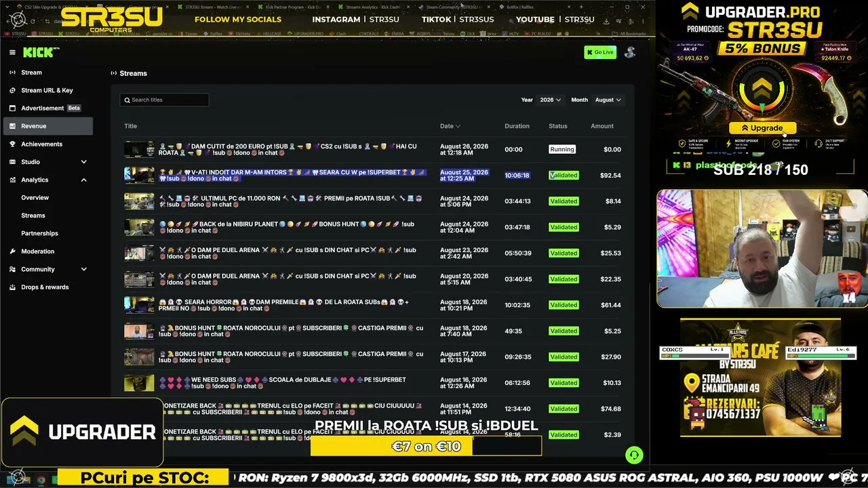Open thumbnail of ULTIMUL PC de 11.000 RON stream
Image resolution: width=868 pixels, height=488 pixels.
click(x=139, y=201)
